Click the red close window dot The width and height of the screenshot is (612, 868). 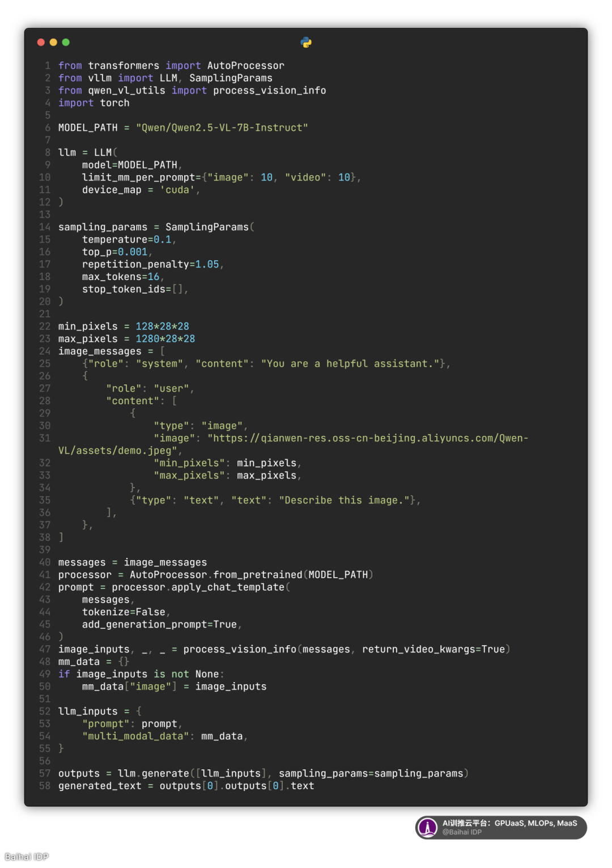click(x=41, y=43)
